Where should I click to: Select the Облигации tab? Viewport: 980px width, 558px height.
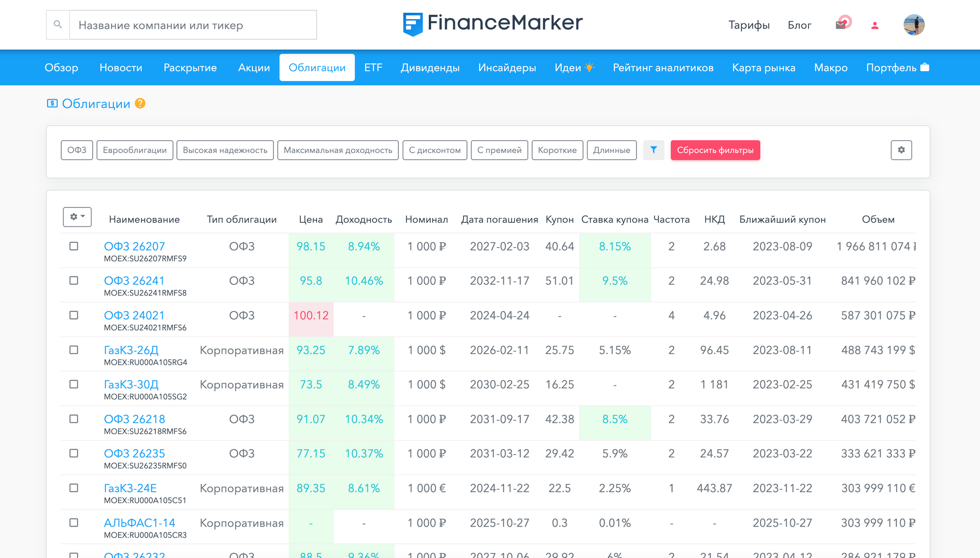317,68
